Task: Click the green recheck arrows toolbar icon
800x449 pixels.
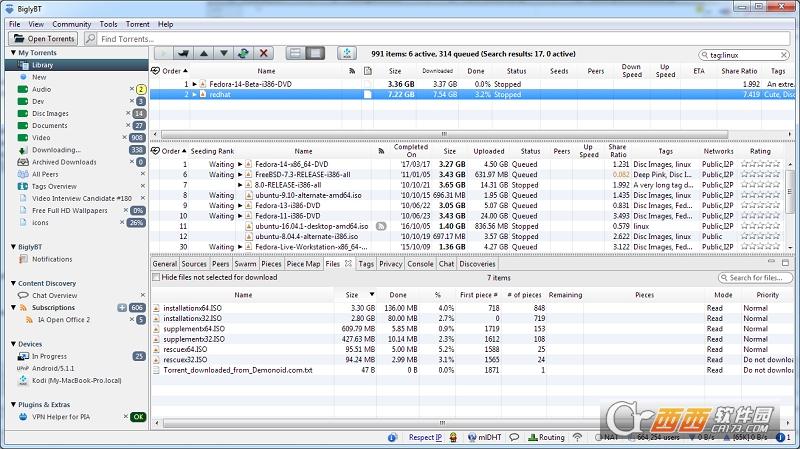Action: click(243, 53)
